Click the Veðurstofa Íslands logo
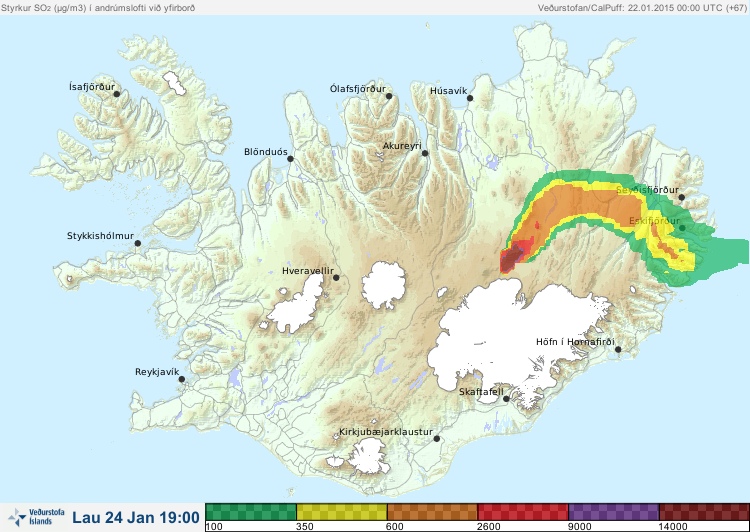 point(36,517)
